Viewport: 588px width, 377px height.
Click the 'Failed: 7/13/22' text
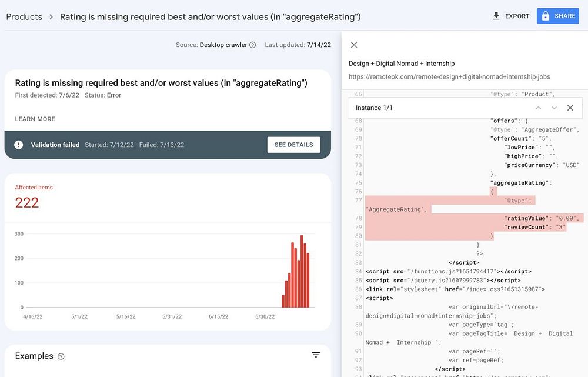click(x=162, y=145)
